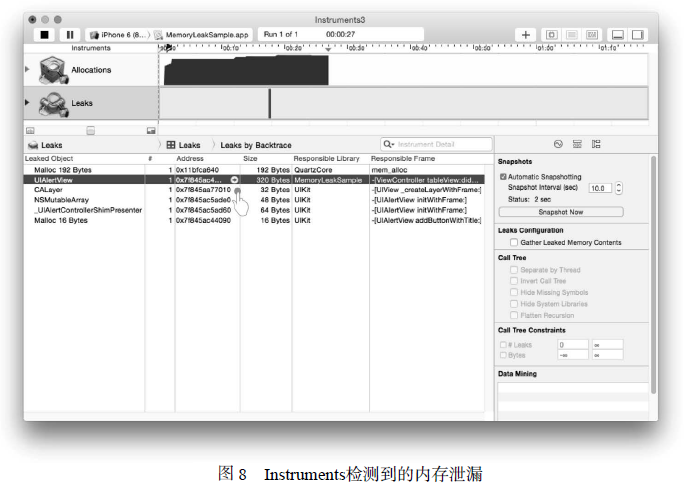Check the Invert Call Tree option
This screenshot has width=700, height=491.
[514, 281]
